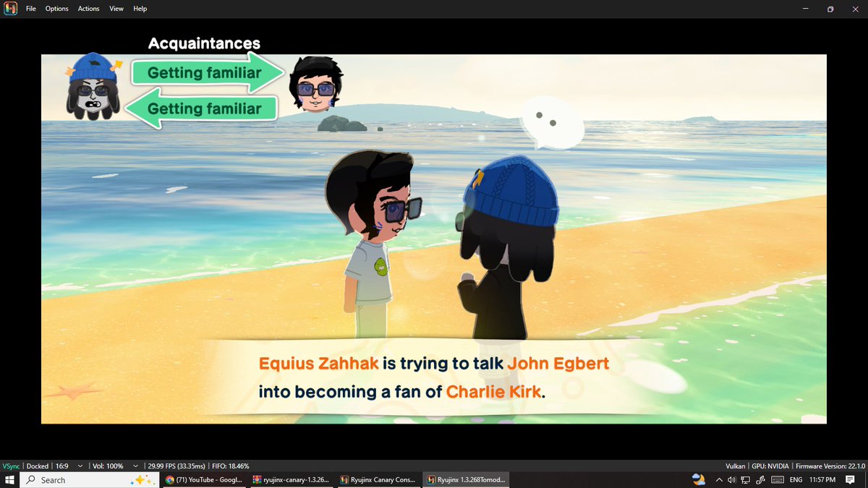Toggle VSync in the status bar
The width and height of the screenshot is (868, 488).
point(11,466)
